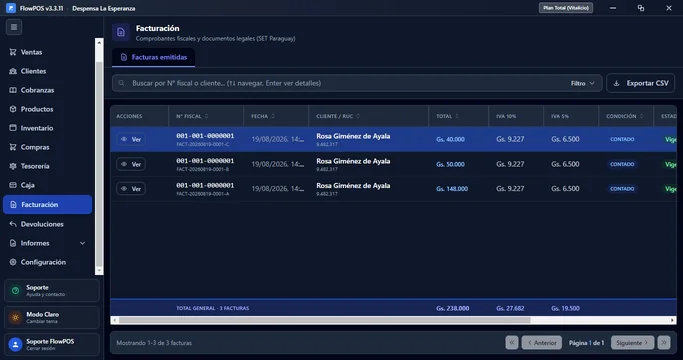This screenshot has width=683, height=360.
Task: Click the download icon in Exportar CSV
Action: (x=616, y=83)
